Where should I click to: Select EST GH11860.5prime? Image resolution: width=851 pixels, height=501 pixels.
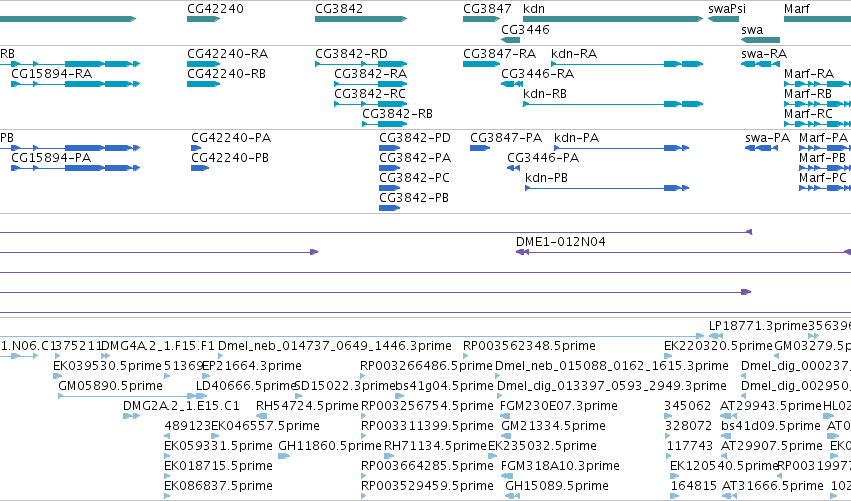pos(330,446)
